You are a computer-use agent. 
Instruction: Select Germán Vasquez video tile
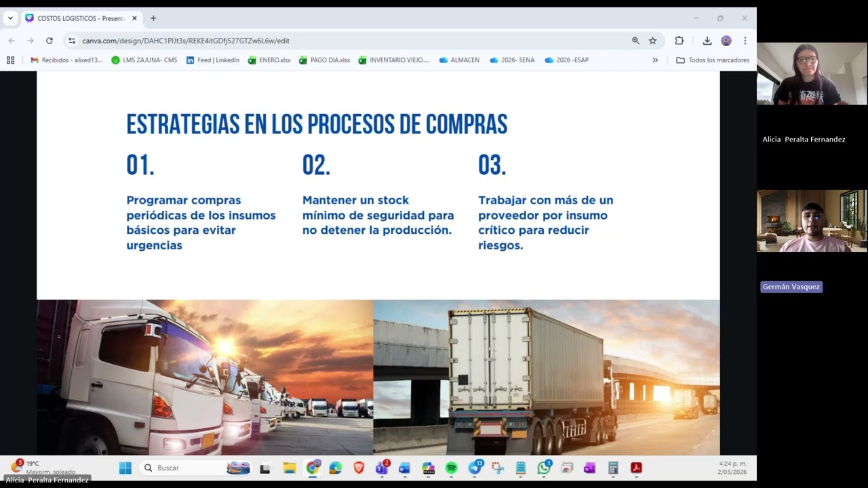[x=812, y=221]
